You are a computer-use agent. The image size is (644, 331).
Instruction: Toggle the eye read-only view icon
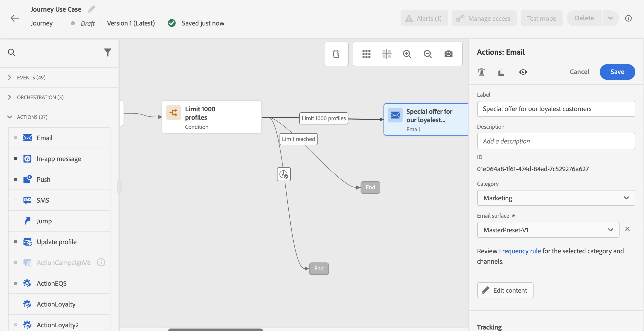(523, 72)
